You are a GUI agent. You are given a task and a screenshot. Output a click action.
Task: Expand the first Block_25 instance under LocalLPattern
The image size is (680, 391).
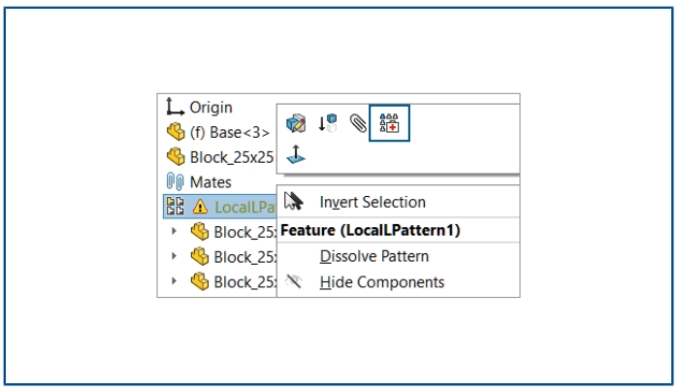click(174, 231)
